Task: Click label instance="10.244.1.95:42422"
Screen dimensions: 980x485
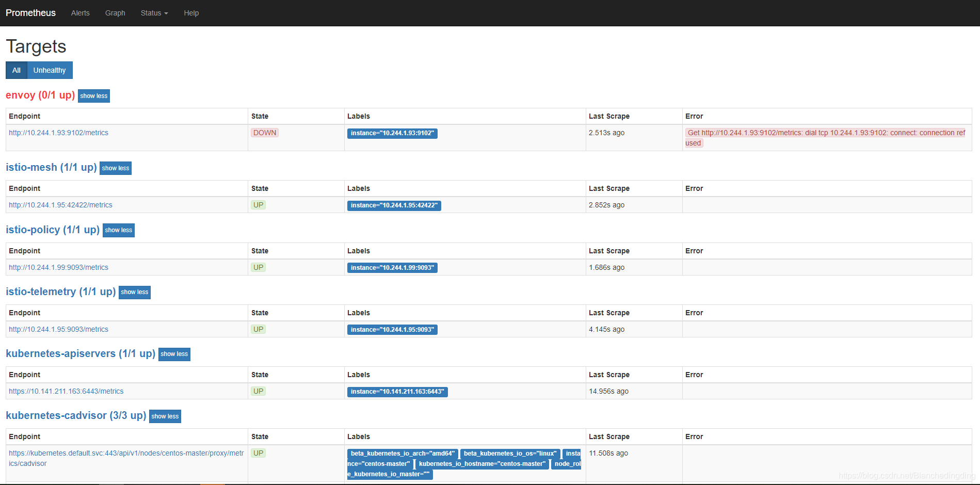Action: 394,205
